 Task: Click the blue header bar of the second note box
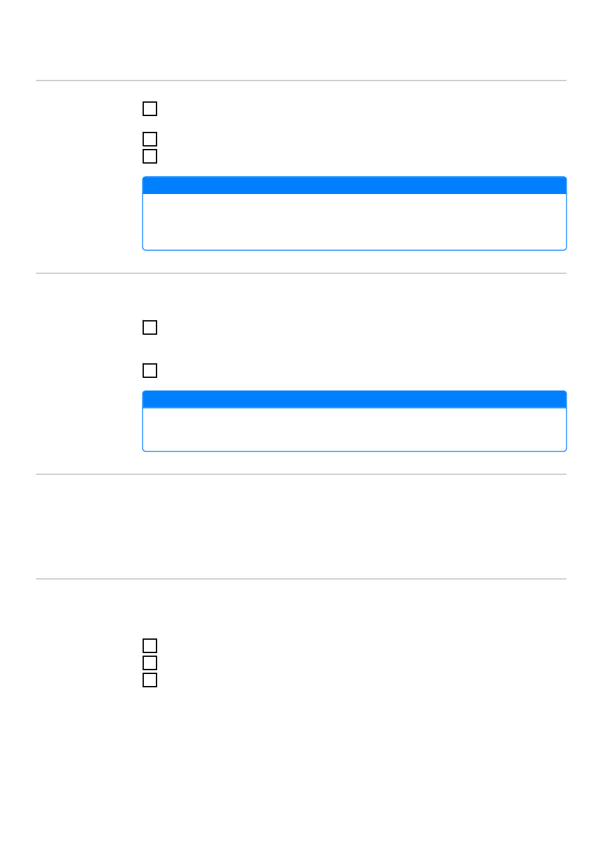tap(354, 399)
